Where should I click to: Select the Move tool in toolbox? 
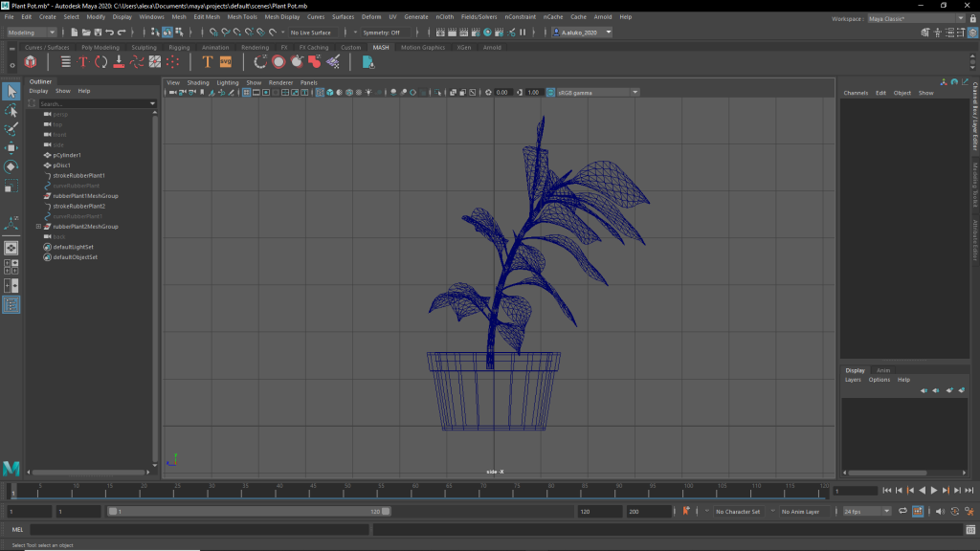[x=11, y=148]
